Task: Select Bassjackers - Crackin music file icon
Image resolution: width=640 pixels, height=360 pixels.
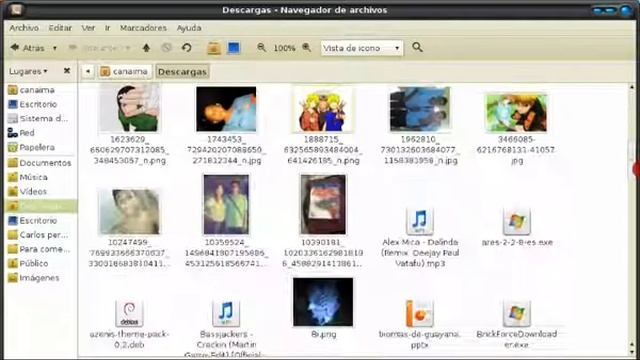Action: coord(226,313)
